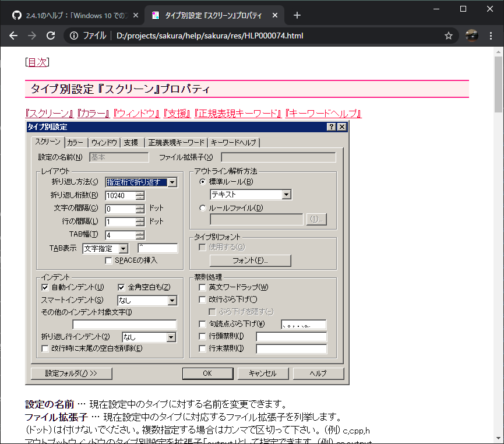
Task: Open the Chrome profile avatar
Action: (x=471, y=36)
